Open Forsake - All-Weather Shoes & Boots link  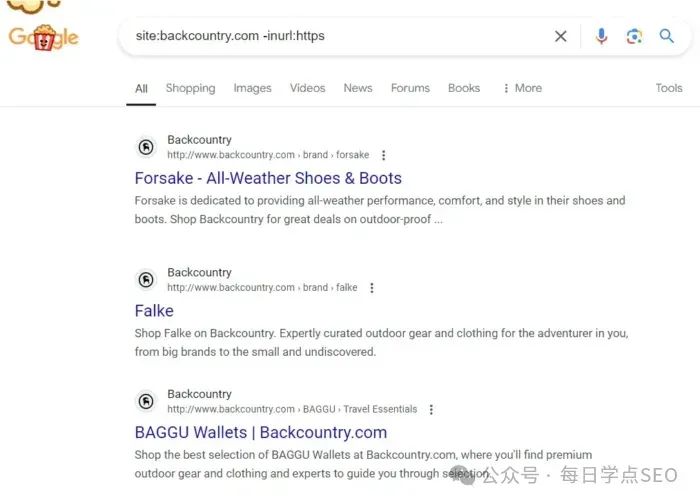[268, 178]
